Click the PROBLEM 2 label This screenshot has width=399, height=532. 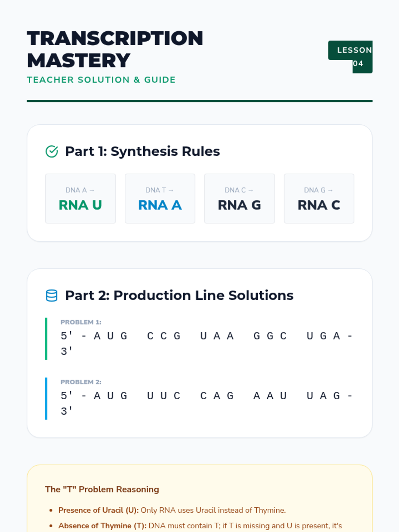tap(81, 382)
